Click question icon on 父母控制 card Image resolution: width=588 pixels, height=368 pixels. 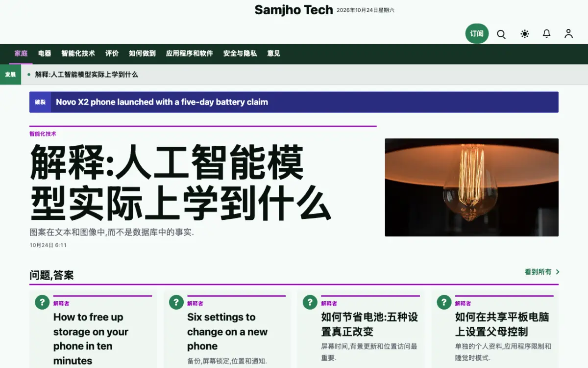click(x=444, y=302)
